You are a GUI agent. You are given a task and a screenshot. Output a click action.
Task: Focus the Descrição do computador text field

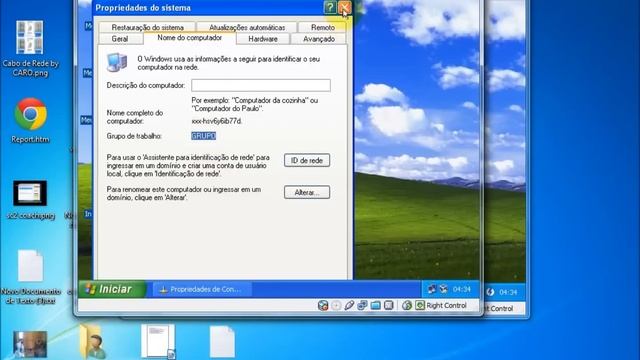261,85
